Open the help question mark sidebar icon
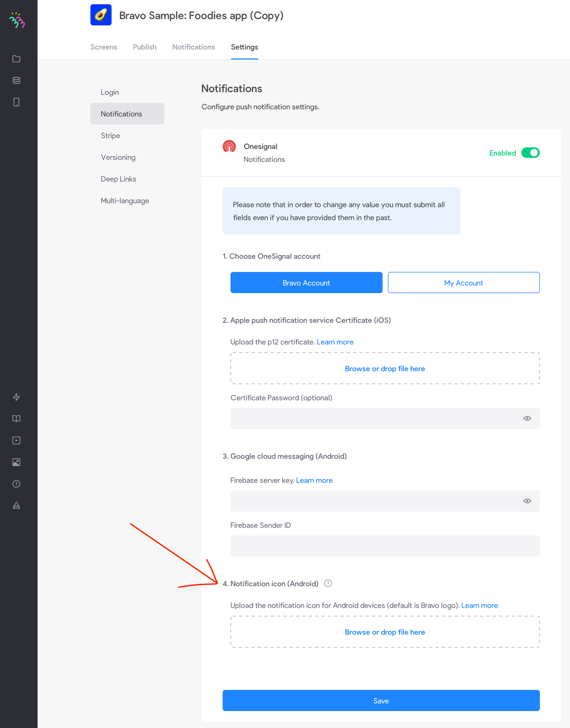570x728 pixels. tap(16, 484)
